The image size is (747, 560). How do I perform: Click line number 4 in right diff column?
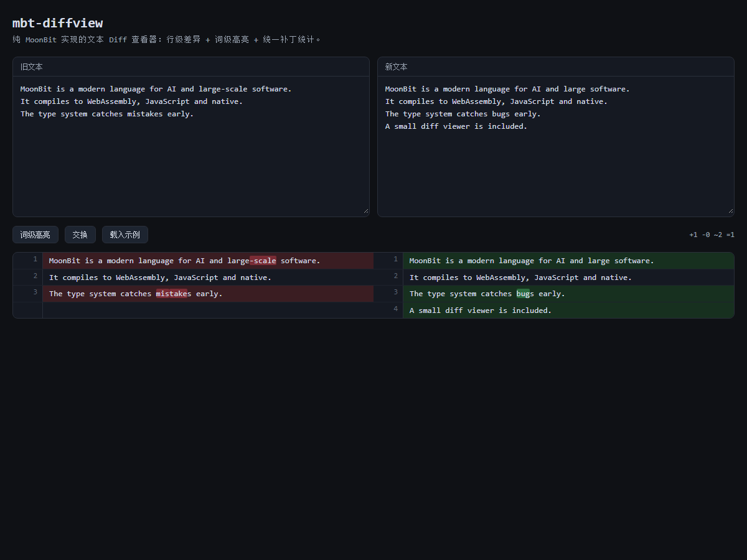tap(395, 309)
